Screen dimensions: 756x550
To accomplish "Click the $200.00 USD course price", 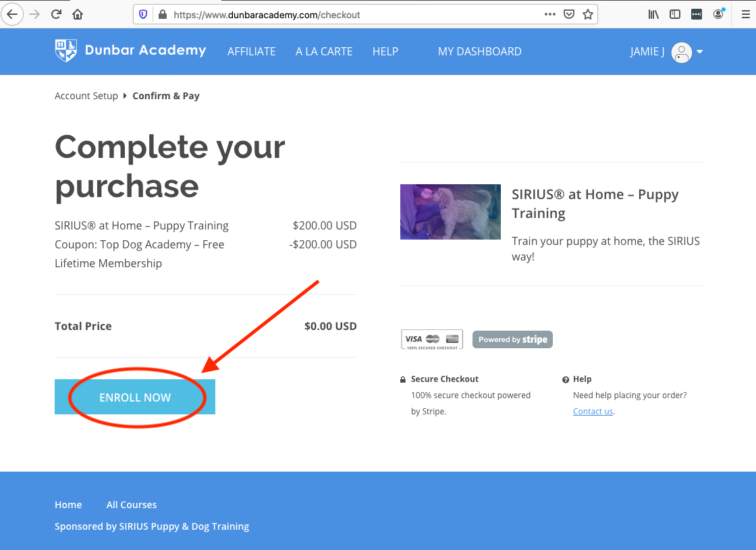I will point(325,225).
